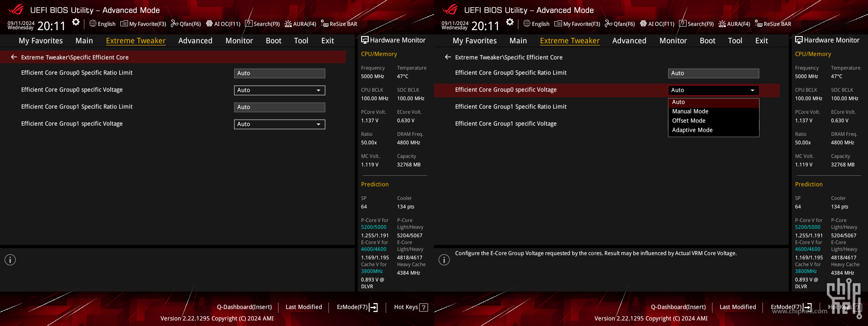Open Qfan(F6) fan control, left BIOS screen
Screen dimensions: 868x326
(186, 24)
